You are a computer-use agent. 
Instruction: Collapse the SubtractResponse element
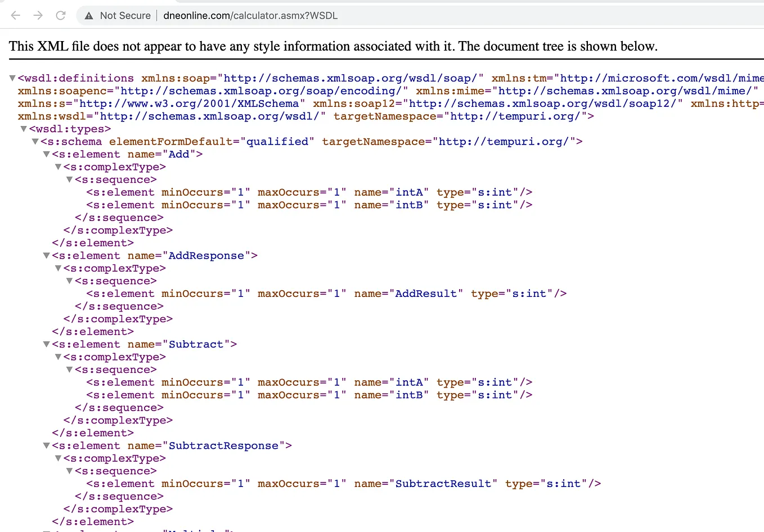[x=46, y=445]
